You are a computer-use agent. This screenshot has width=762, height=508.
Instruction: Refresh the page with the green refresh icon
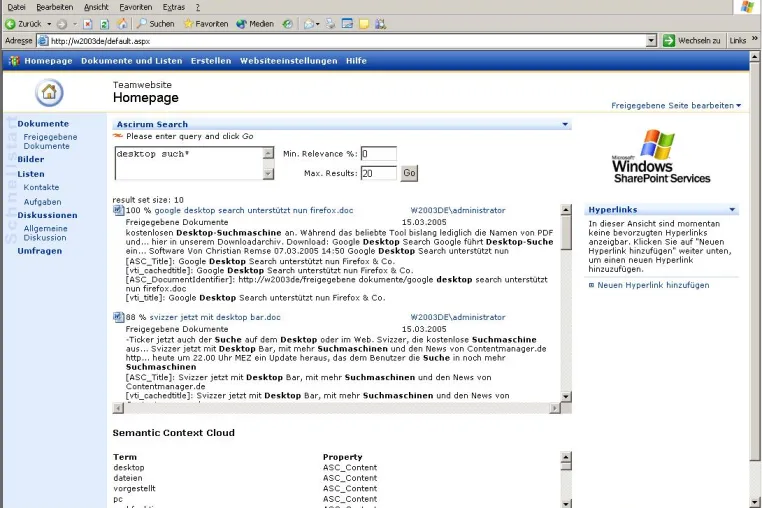[x=104, y=24]
